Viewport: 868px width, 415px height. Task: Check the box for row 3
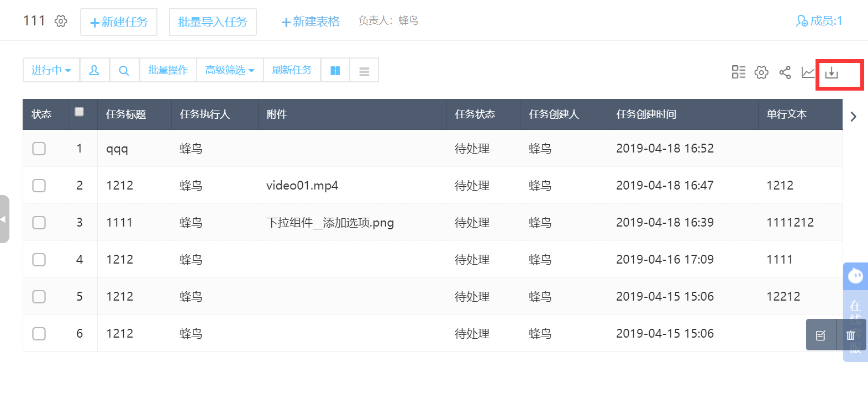39,223
